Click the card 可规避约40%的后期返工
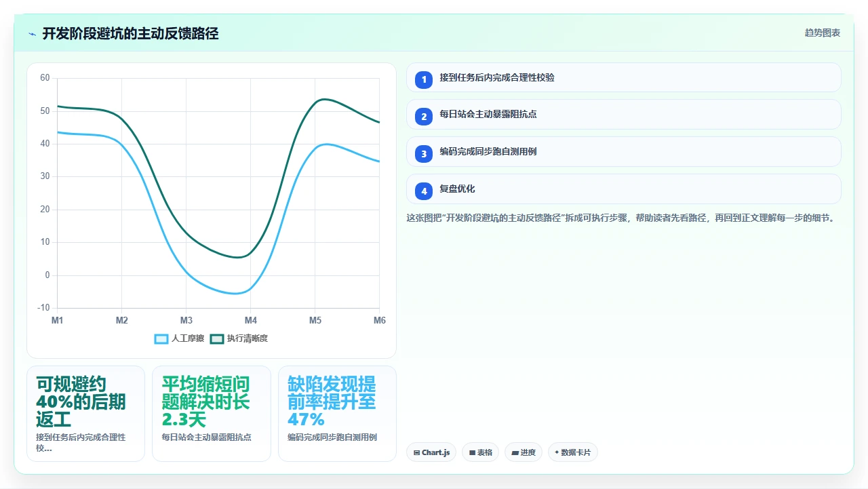868x489 pixels. click(86, 414)
